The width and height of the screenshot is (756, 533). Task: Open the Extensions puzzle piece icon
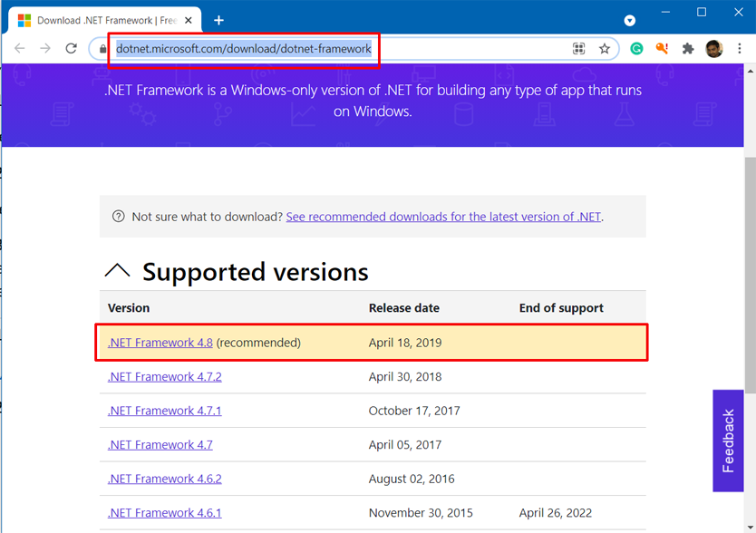coord(688,48)
